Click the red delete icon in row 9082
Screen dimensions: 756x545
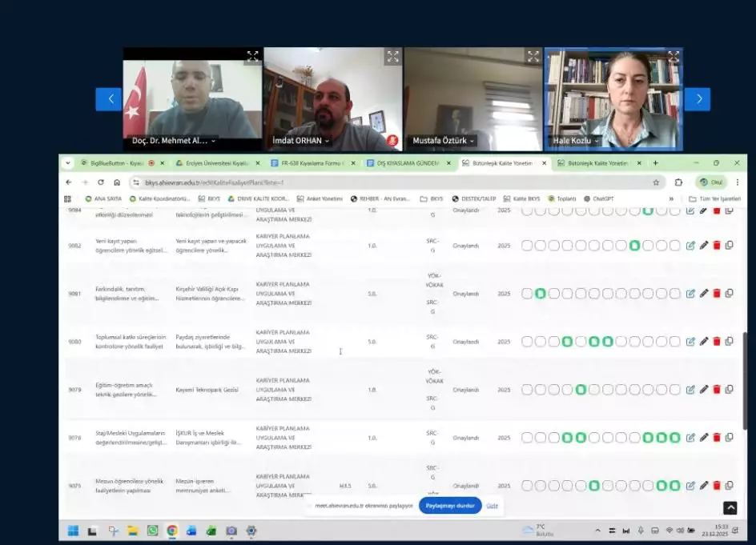coord(717,246)
